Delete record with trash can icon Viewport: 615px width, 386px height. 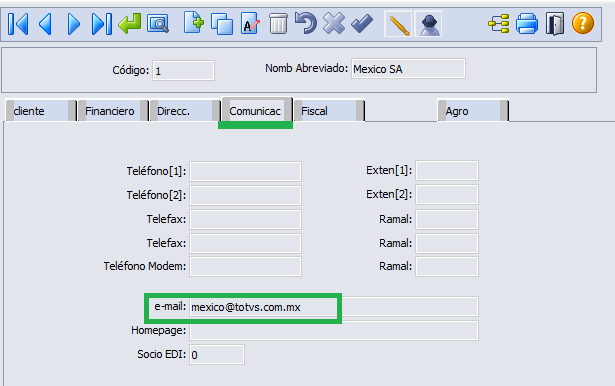(x=278, y=24)
